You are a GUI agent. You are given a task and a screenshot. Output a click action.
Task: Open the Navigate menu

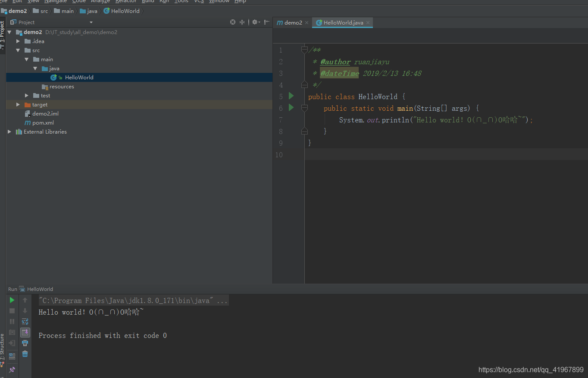(x=56, y=1)
